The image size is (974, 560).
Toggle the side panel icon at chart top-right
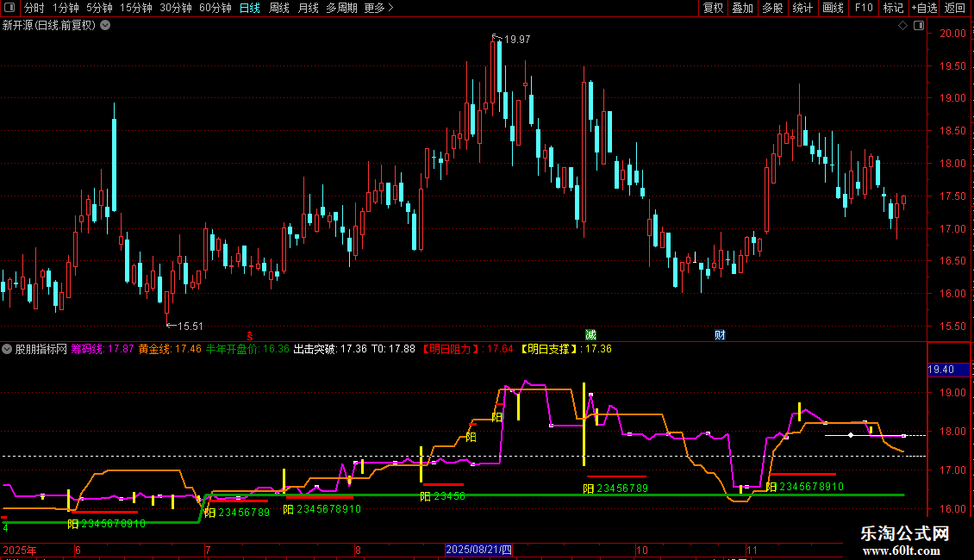(x=919, y=26)
